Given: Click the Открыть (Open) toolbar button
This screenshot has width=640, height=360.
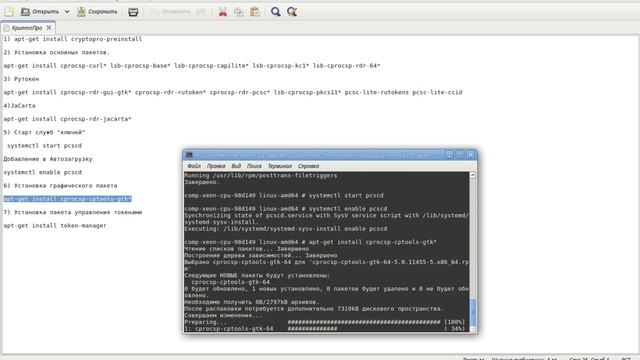Looking at the screenshot, I should (40, 12).
